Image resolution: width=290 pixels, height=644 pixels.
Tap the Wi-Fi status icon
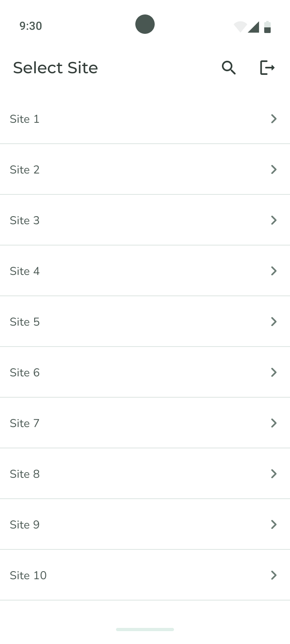click(x=240, y=27)
